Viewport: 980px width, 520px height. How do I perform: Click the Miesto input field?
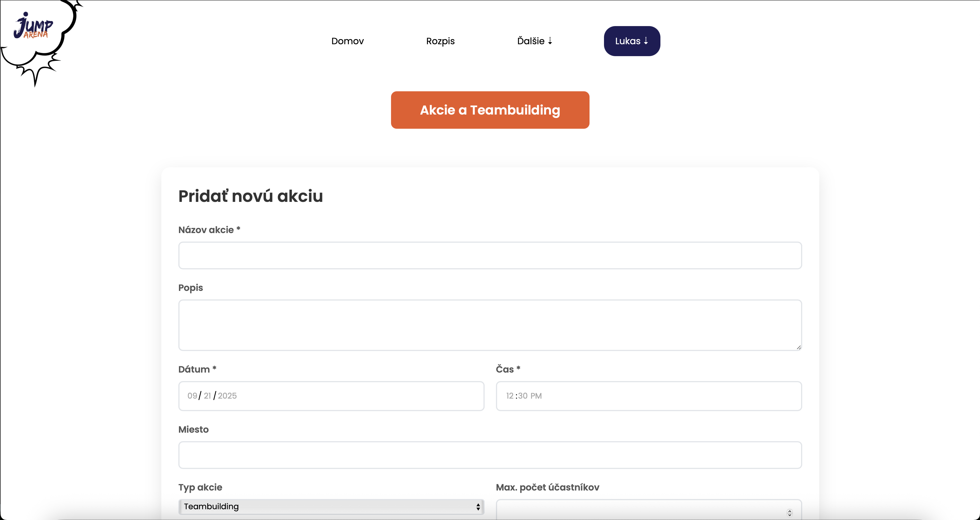[490, 455]
